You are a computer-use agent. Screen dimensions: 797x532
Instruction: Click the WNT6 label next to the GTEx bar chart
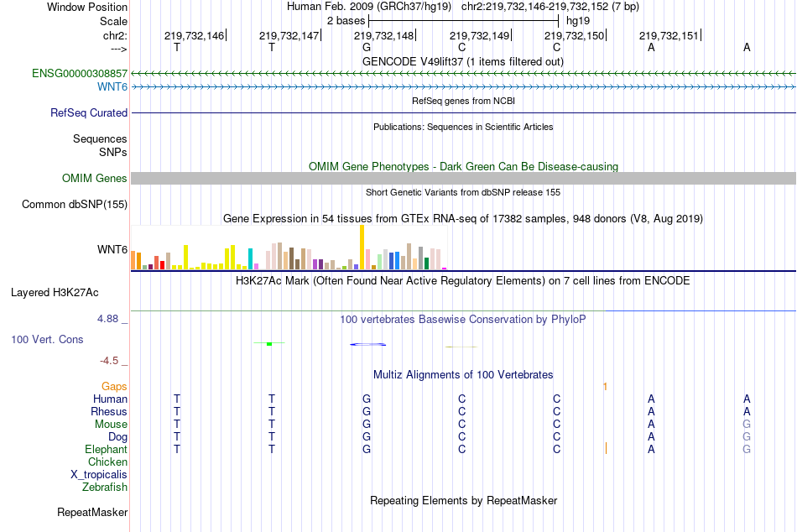tap(112, 250)
